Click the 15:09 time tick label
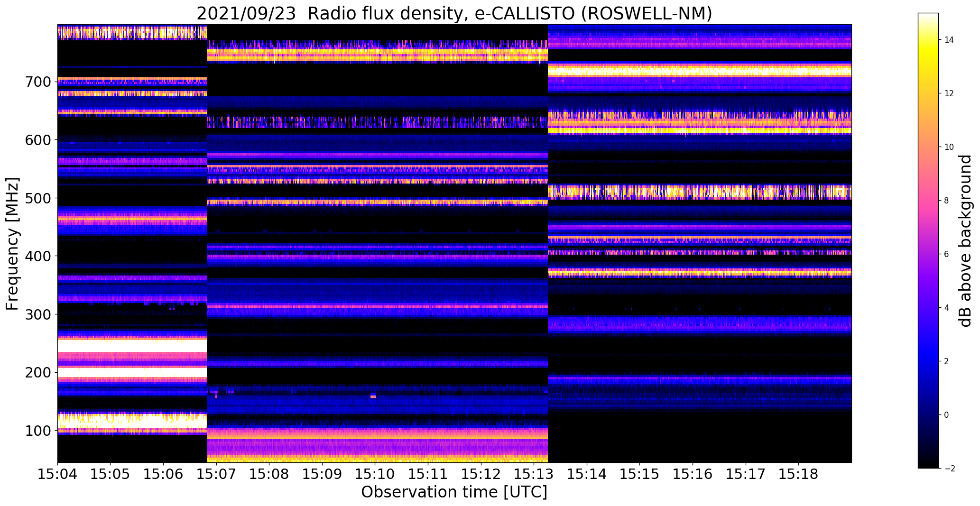This screenshot has height=506, width=980. point(322,474)
